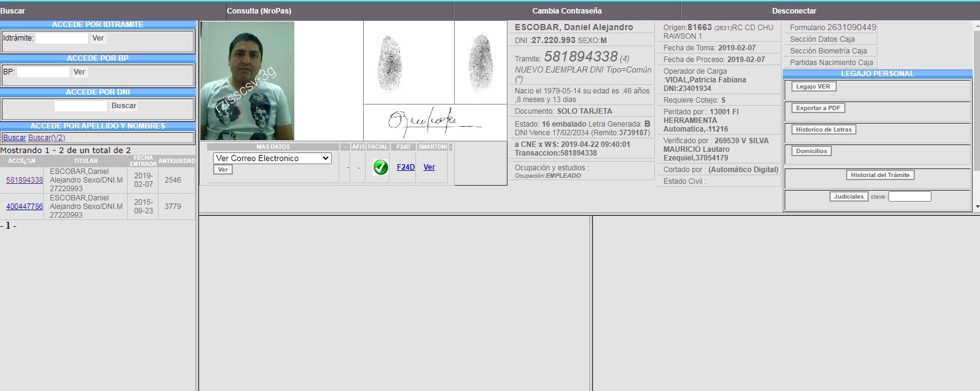Click the SmartDNI Ver link
The image size is (980, 391).
coord(429,167)
